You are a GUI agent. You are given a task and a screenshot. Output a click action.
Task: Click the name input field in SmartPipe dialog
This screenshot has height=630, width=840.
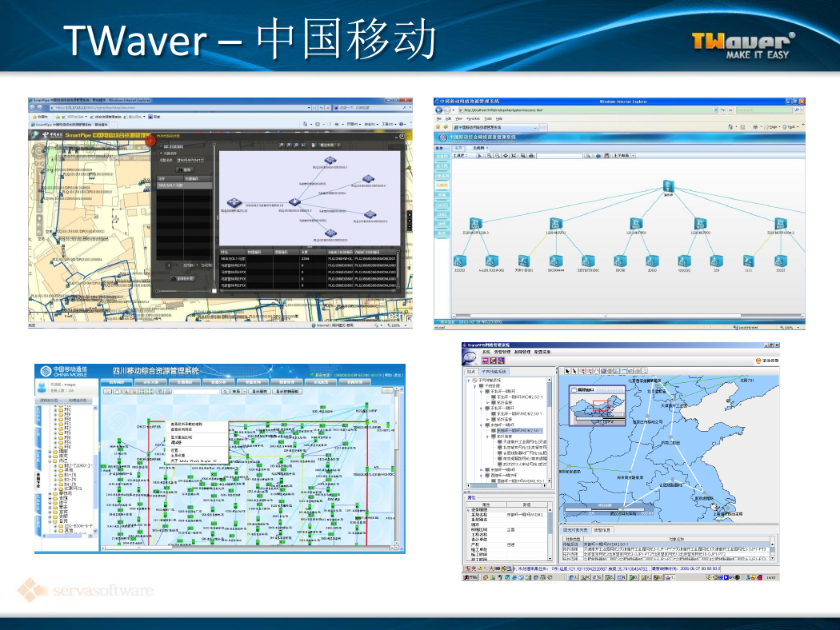(x=190, y=160)
